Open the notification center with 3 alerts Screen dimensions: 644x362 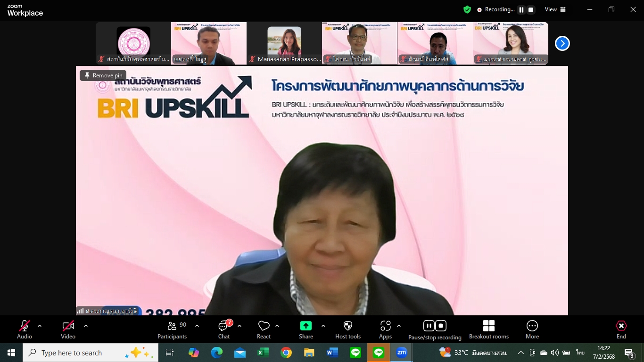coord(630,353)
